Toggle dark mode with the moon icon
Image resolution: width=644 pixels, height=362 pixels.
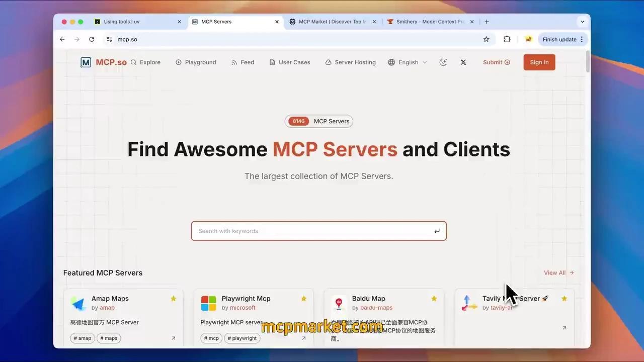click(443, 62)
